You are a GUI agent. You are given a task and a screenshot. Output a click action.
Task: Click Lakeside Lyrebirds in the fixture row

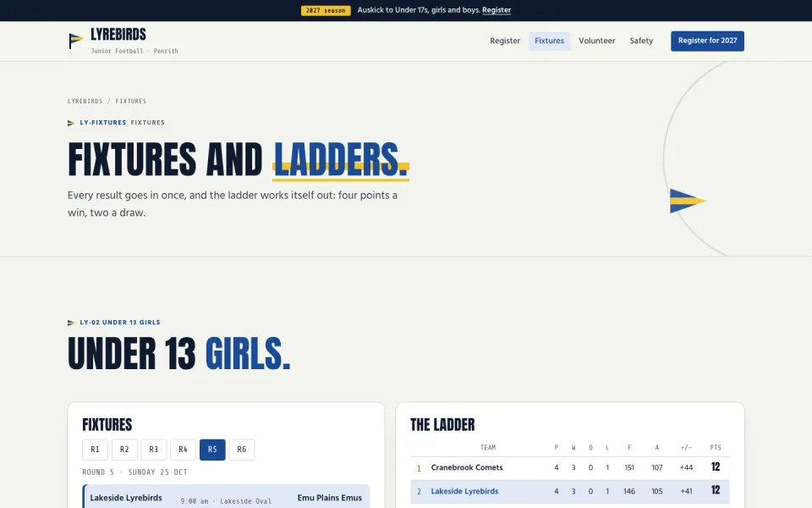click(126, 498)
